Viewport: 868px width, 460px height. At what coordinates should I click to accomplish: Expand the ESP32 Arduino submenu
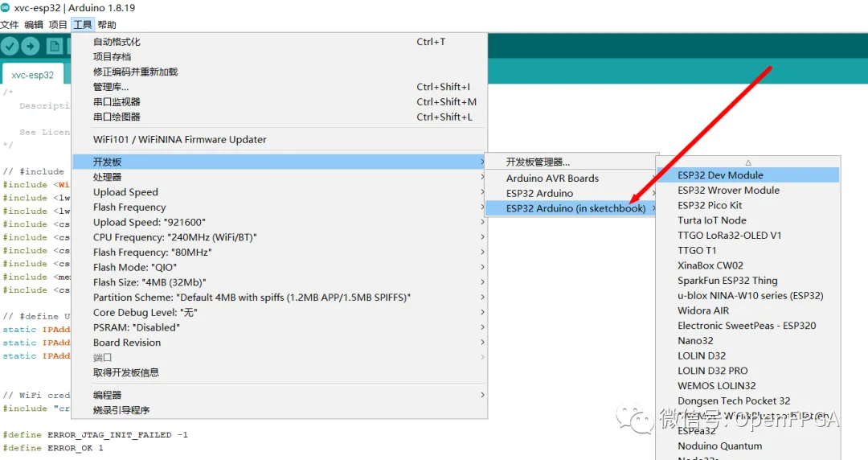coord(572,193)
